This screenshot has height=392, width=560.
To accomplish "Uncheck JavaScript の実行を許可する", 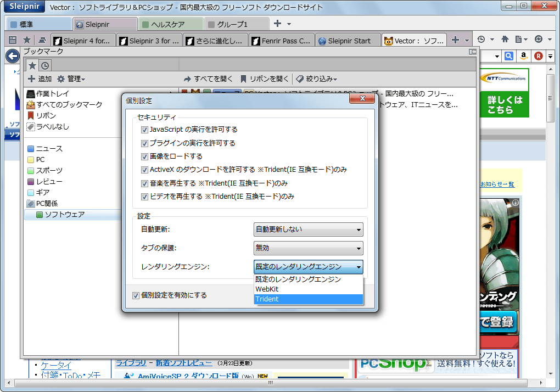I will [x=144, y=130].
